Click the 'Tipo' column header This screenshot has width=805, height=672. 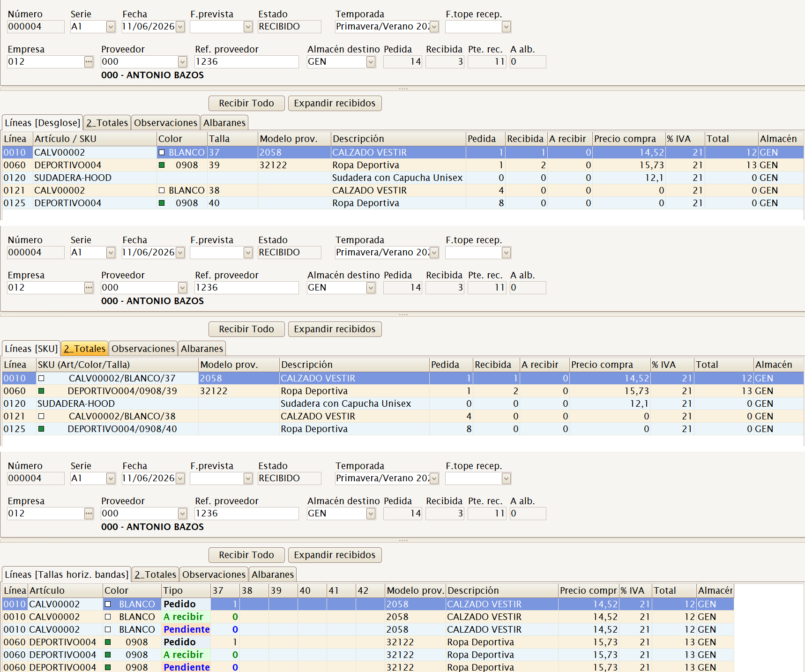click(x=186, y=590)
